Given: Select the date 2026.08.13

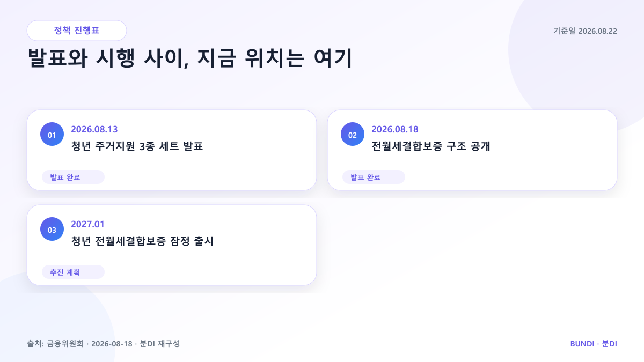Looking at the screenshot, I should 94,129.
